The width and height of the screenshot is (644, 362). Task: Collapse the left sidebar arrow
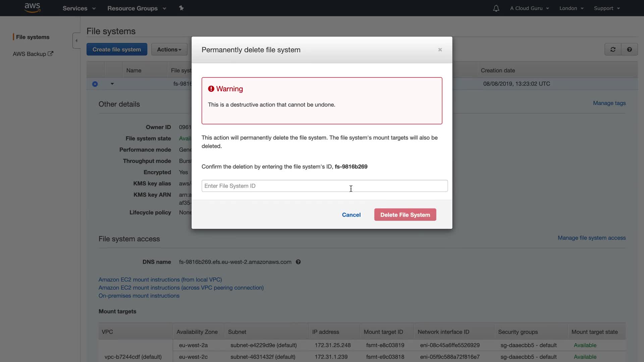pos(76,41)
